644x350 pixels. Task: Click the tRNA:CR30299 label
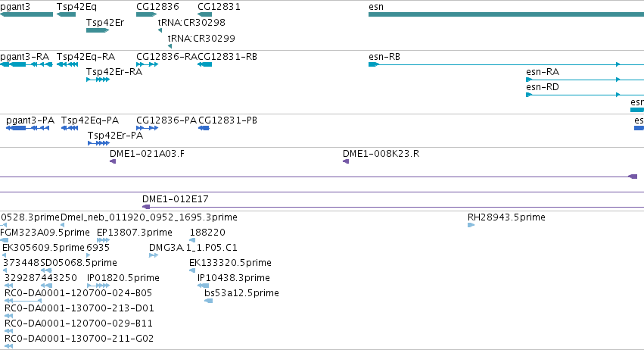tap(201, 39)
